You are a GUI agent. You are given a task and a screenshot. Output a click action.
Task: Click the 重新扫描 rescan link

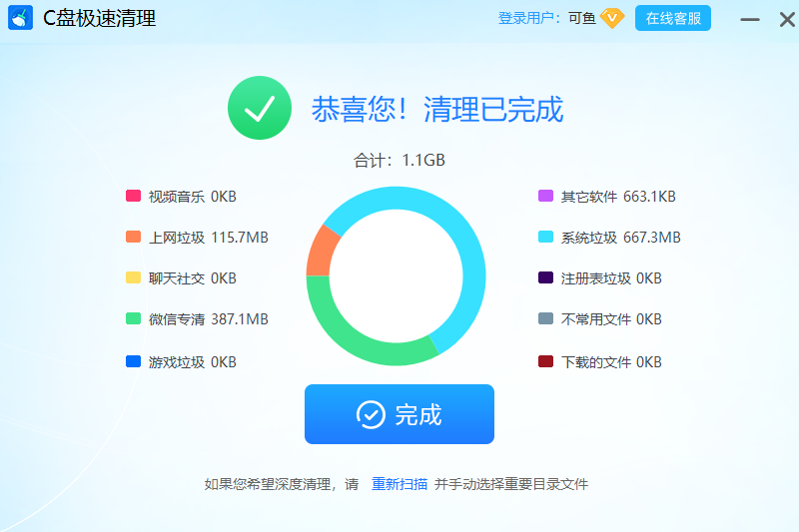click(x=399, y=484)
